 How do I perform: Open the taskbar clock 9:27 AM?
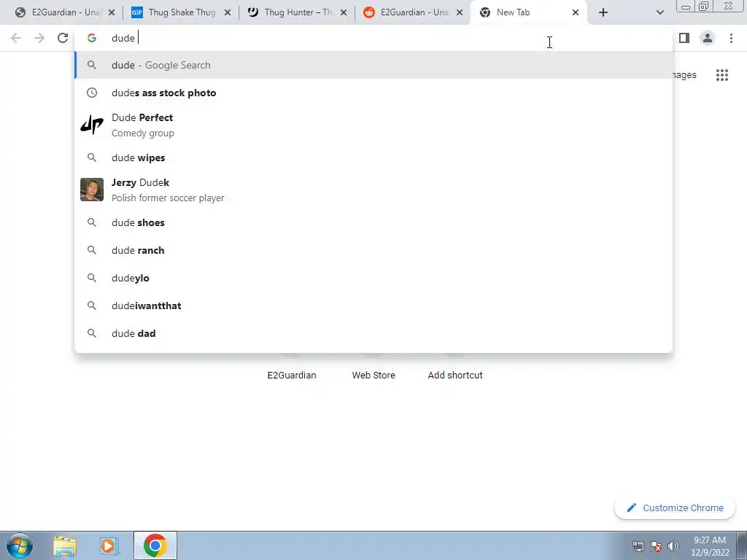710,546
